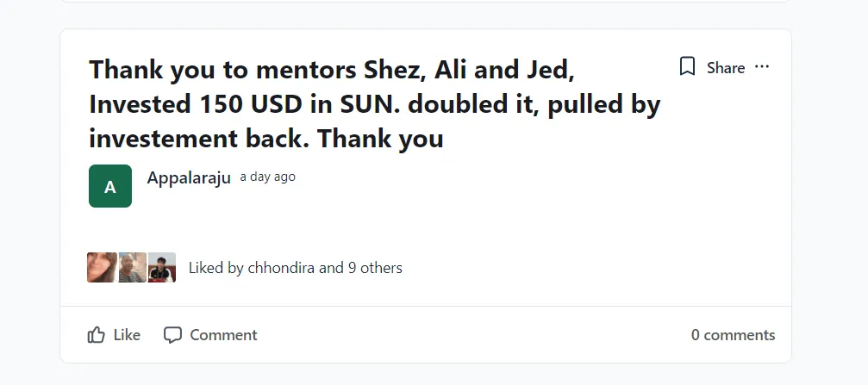View the second liker's profile photo
The image size is (868, 385).
[132, 268]
